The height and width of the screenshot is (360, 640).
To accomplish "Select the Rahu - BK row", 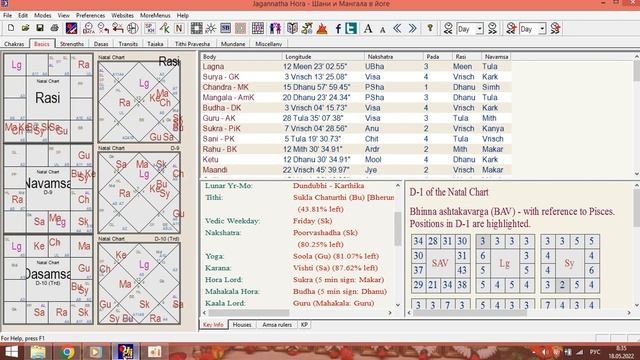I will point(356,149).
